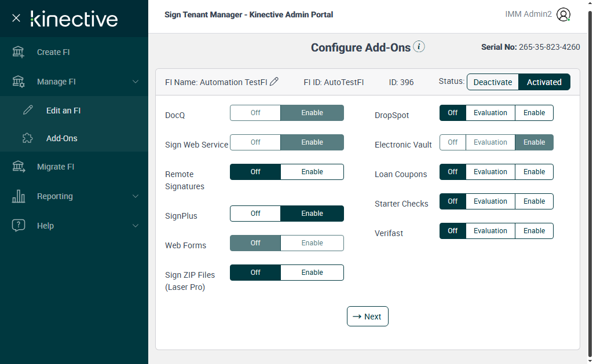Viewport: 593px width, 364px height.
Task: Enable Verifast add-on
Action: click(534, 230)
